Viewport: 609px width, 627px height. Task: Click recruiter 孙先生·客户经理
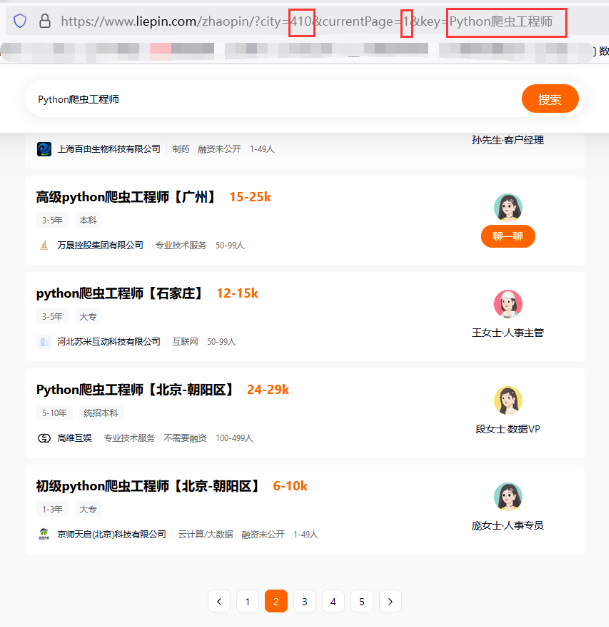click(508, 140)
